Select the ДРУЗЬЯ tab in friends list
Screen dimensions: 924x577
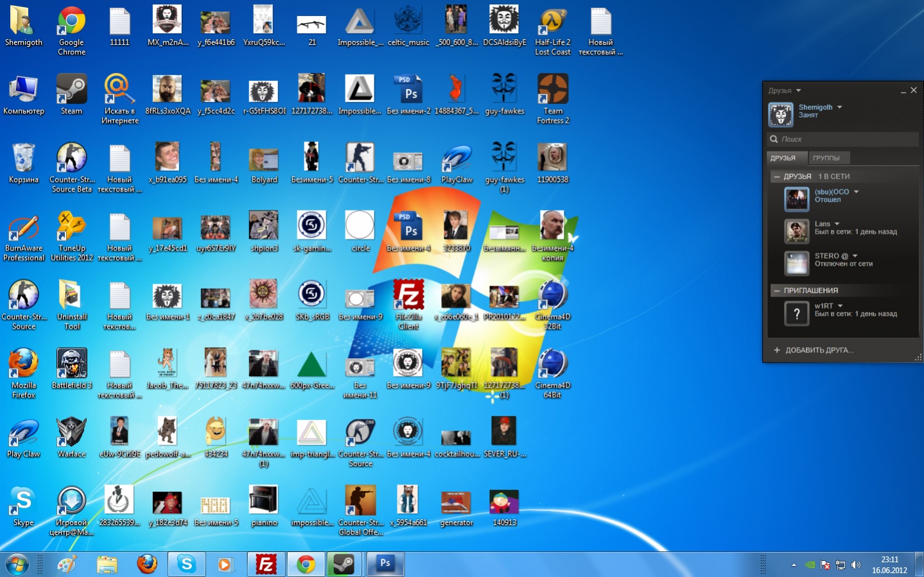[x=783, y=158]
